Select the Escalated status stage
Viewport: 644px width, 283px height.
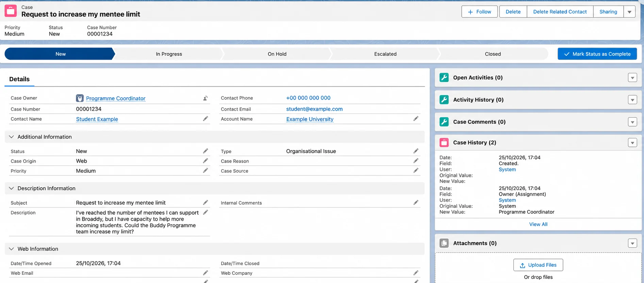coord(385,54)
